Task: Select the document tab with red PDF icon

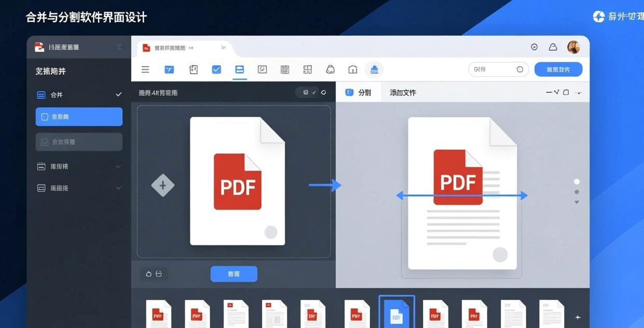Action: point(185,48)
